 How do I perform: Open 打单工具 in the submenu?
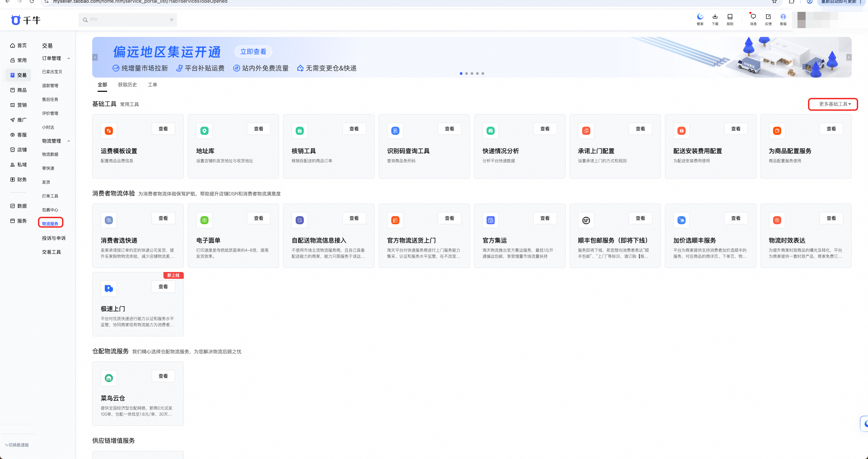click(x=50, y=196)
